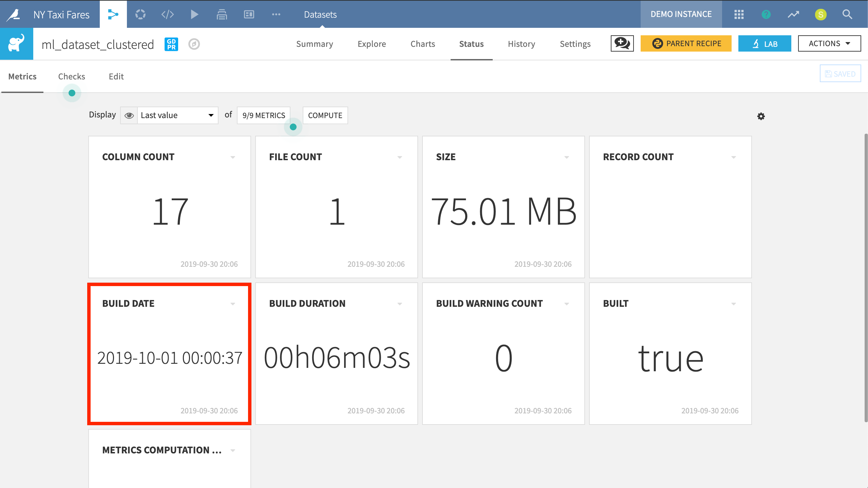
Task: Click the GDPR badge next to dataset name
Action: point(171,44)
